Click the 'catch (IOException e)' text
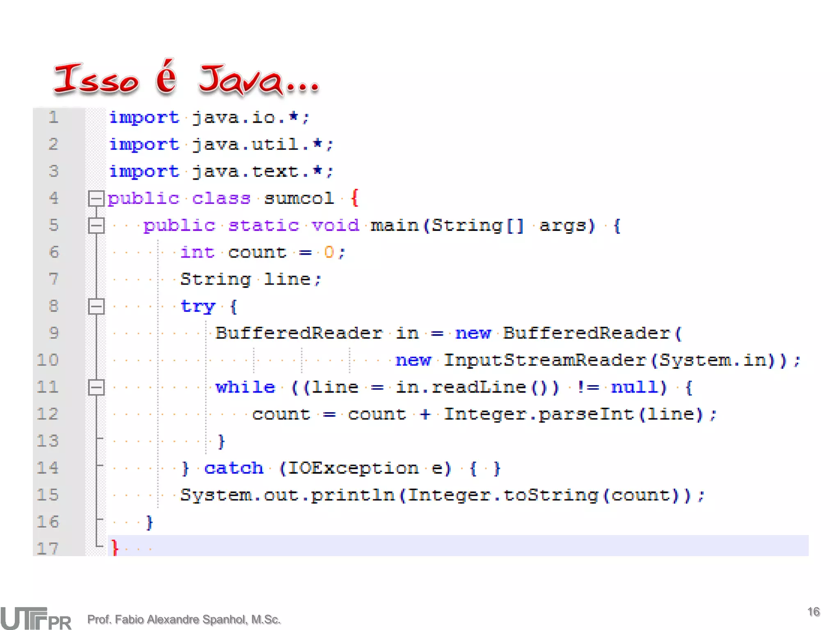Screen dimensions: 840x630 point(327,468)
